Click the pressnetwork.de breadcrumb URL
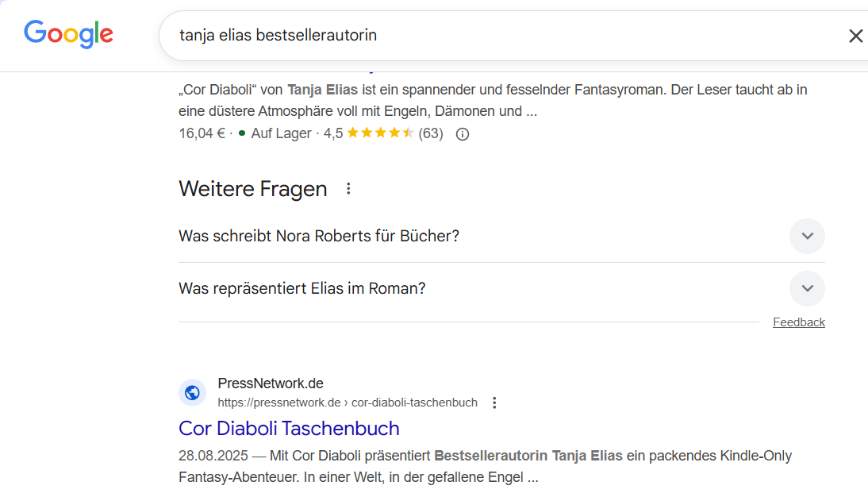Image resolution: width=868 pixels, height=497 pixels. 348,403
